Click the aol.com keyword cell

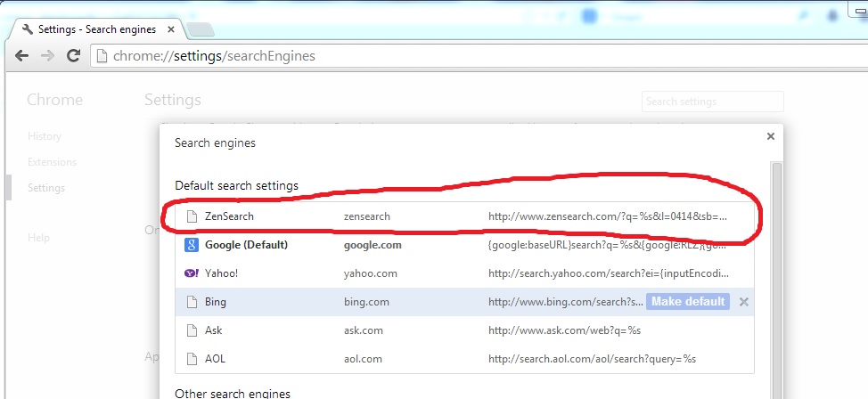pos(363,359)
